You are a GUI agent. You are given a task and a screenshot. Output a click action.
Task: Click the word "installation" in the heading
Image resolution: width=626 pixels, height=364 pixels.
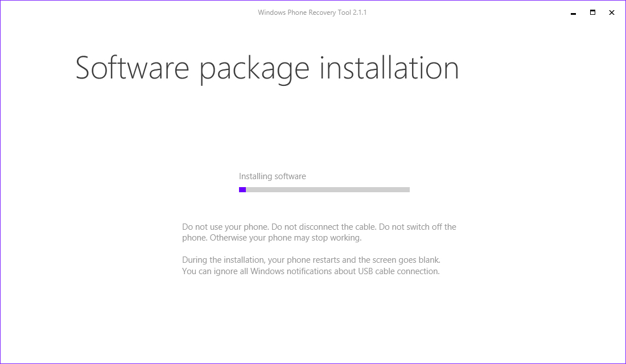(389, 68)
